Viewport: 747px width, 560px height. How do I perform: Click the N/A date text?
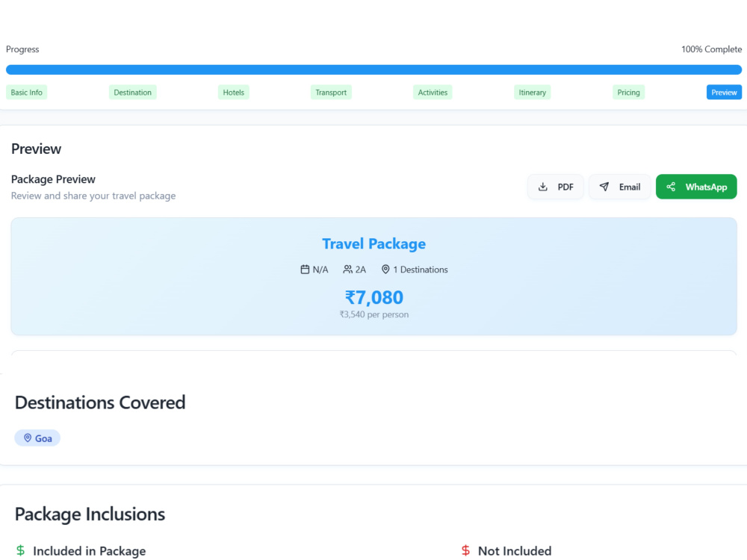320,270
